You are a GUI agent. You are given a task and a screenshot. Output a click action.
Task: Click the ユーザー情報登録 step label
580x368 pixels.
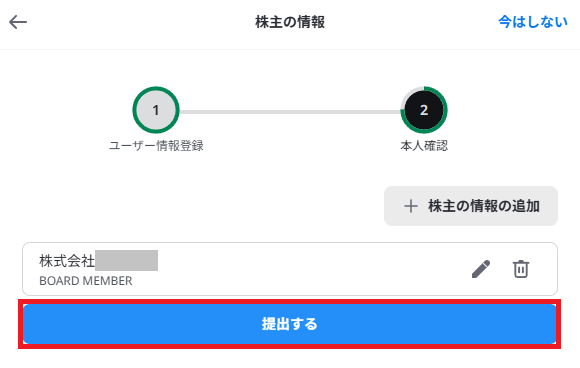(x=156, y=146)
